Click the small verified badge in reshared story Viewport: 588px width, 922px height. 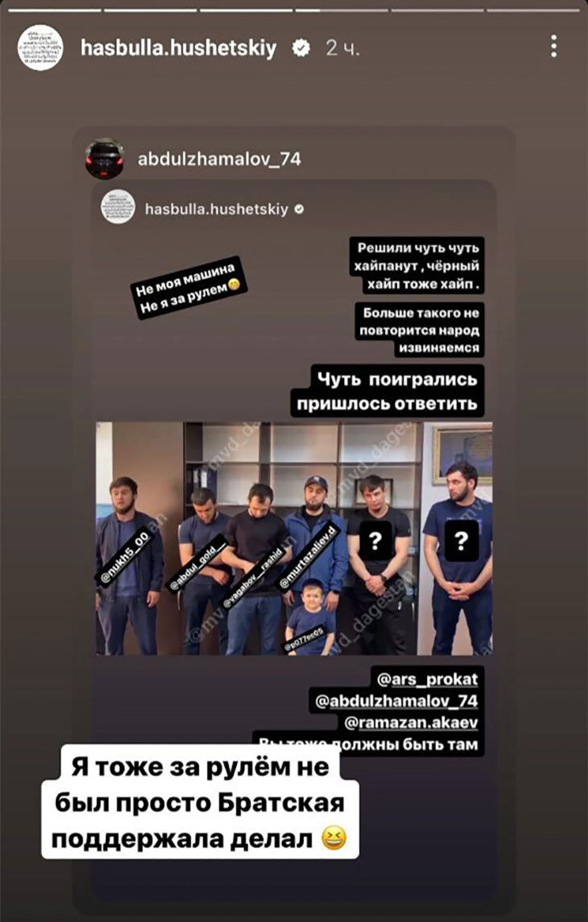[x=299, y=210]
